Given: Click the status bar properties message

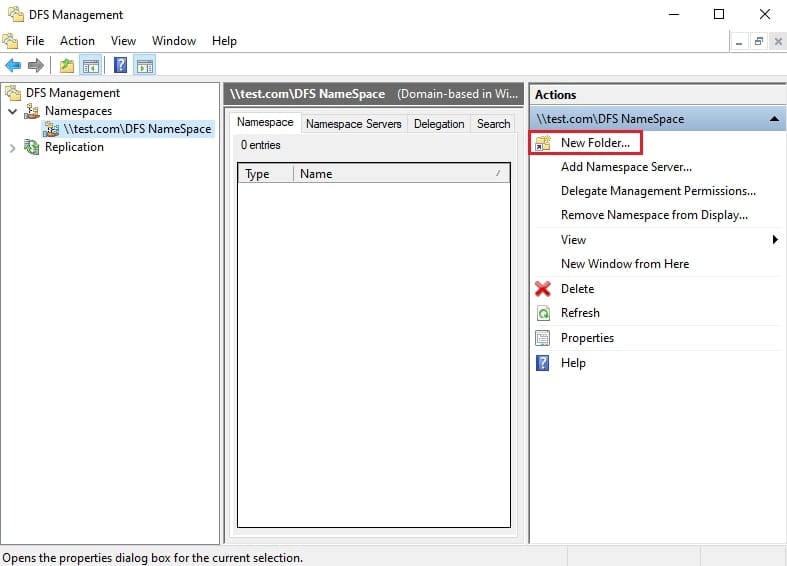Looking at the screenshot, I should pyautogui.click(x=153, y=558).
